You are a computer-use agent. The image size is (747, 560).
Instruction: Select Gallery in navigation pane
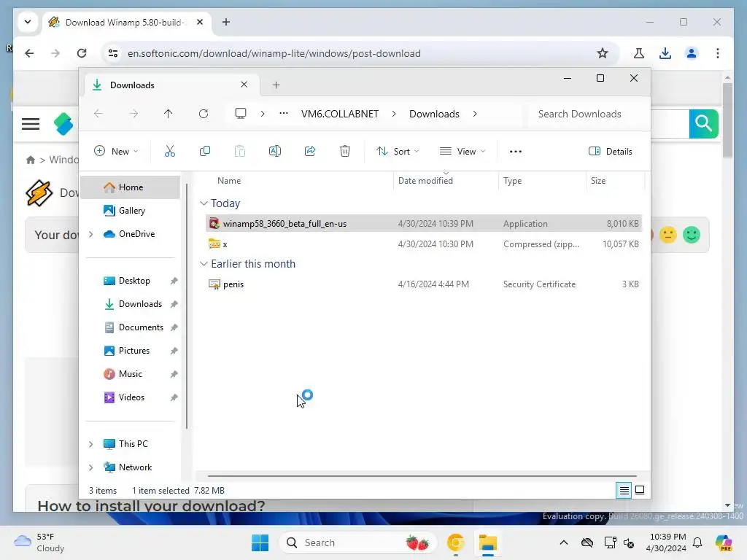(130, 211)
